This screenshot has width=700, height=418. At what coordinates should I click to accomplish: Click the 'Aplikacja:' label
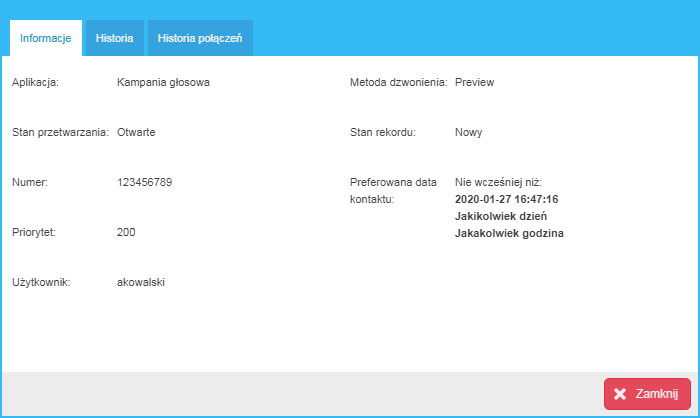click(35, 82)
